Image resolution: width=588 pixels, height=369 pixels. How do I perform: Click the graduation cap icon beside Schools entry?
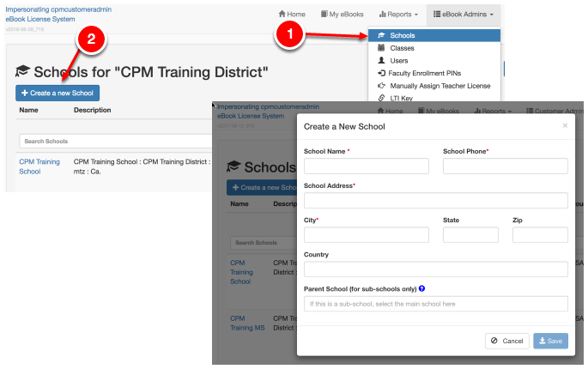tap(381, 35)
